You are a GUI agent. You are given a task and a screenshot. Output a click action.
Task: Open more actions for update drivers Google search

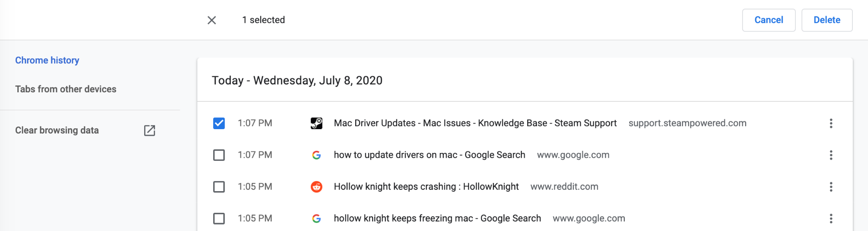pos(831,155)
